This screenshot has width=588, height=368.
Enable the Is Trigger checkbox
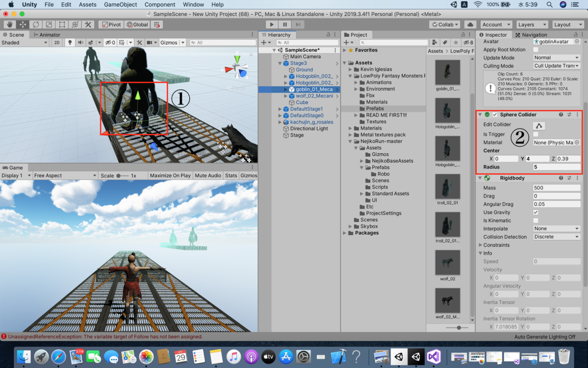(x=536, y=134)
